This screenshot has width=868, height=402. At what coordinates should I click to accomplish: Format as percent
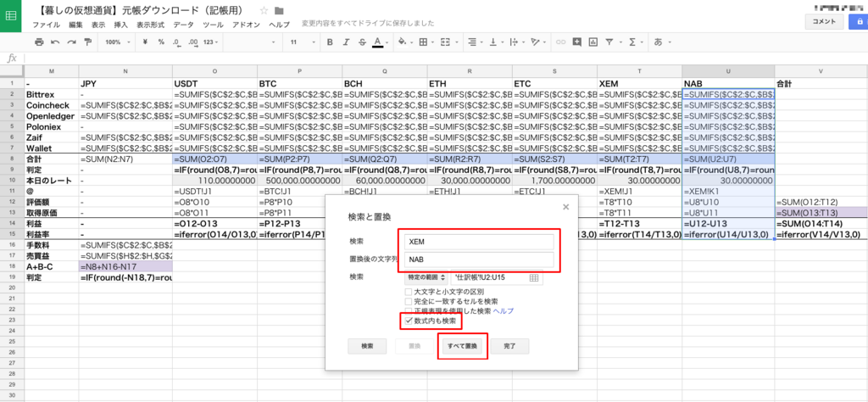(x=161, y=42)
